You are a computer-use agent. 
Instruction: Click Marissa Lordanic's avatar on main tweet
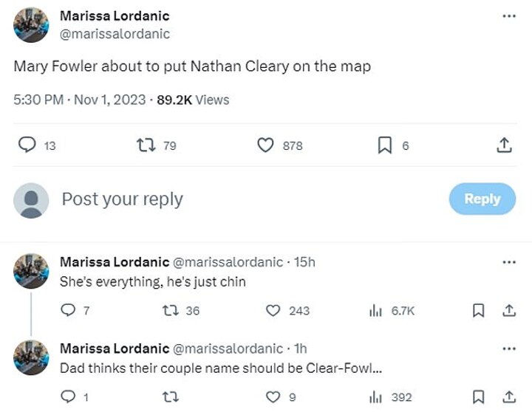click(32, 24)
